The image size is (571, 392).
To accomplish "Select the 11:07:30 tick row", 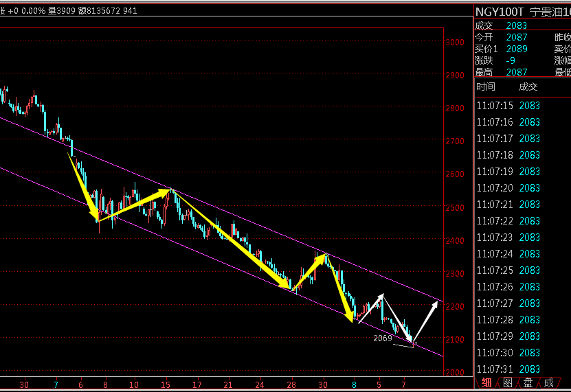I will 508,353.
